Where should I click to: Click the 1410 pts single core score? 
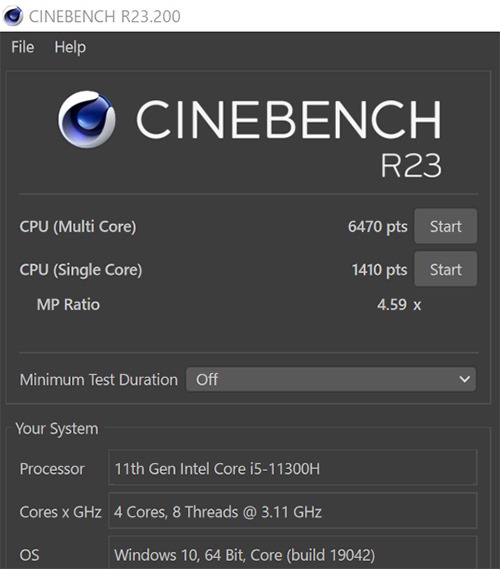380,270
